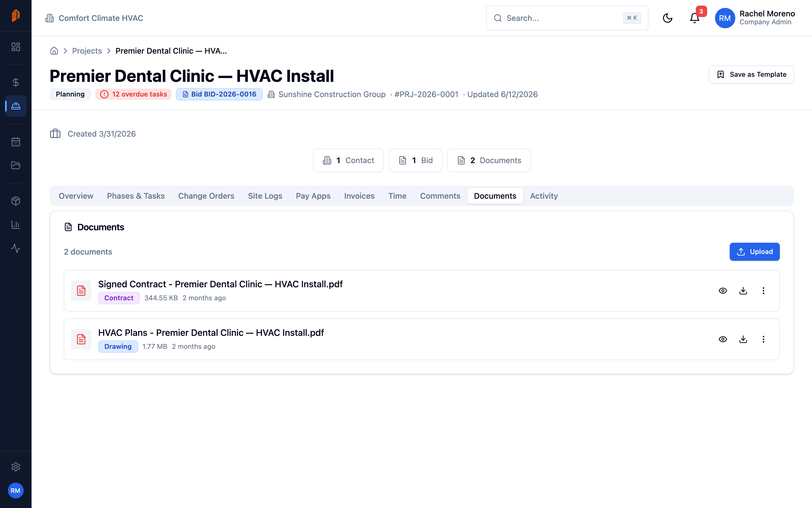Open Signed Contract file name

pos(220,284)
